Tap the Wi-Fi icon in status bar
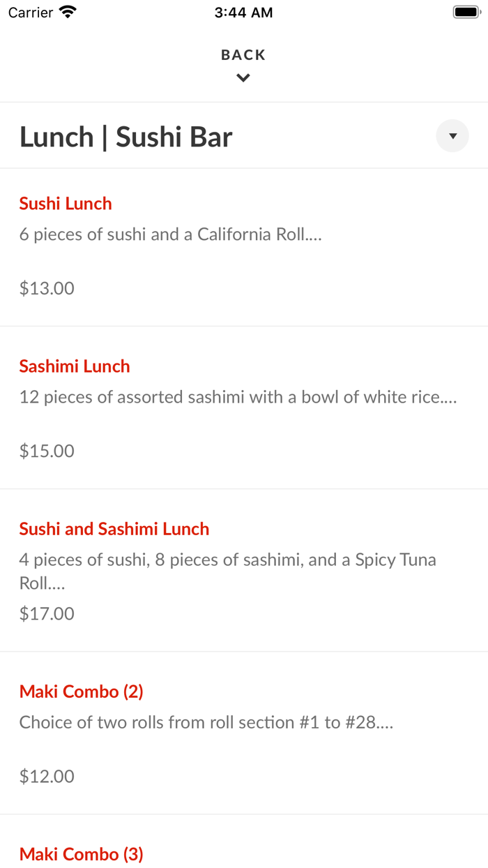This screenshot has height=868, width=488. [66, 12]
